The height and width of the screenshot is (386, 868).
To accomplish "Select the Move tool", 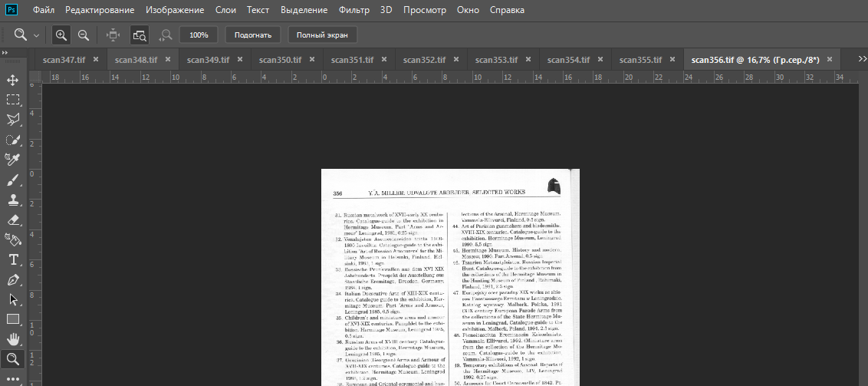I will (x=13, y=80).
